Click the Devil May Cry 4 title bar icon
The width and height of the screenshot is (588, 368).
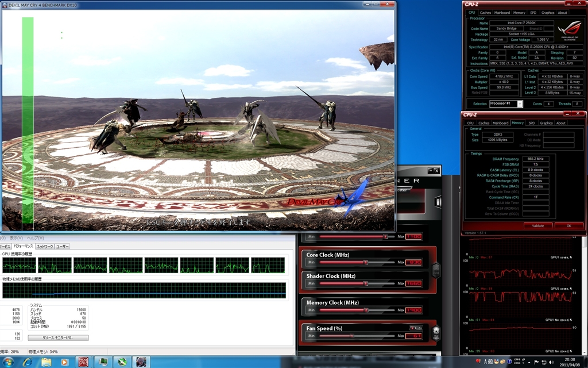click(x=5, y=5)
